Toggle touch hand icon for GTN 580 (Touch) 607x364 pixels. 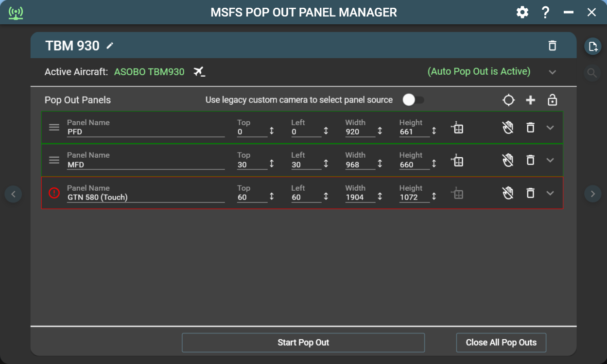point(508,193)
